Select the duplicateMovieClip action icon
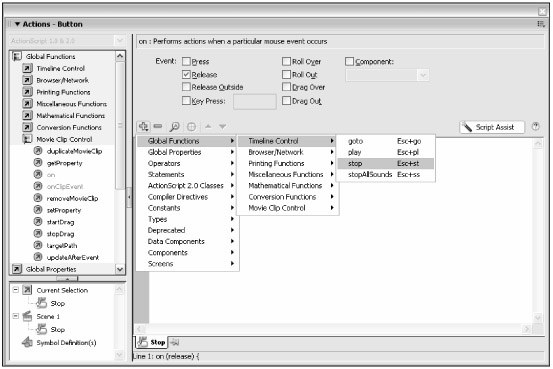The image size is (553, 369). click(38, 151)
